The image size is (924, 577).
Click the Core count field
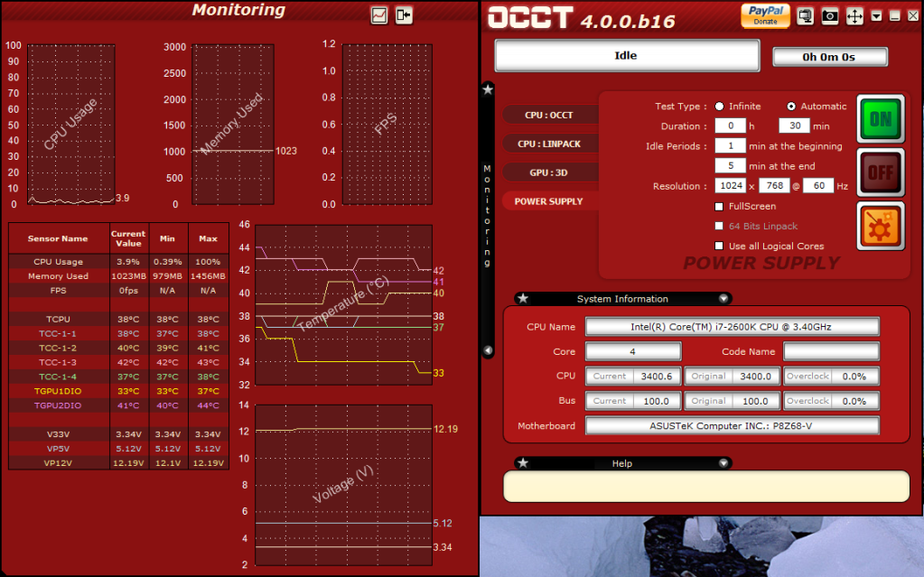(633, 351)
